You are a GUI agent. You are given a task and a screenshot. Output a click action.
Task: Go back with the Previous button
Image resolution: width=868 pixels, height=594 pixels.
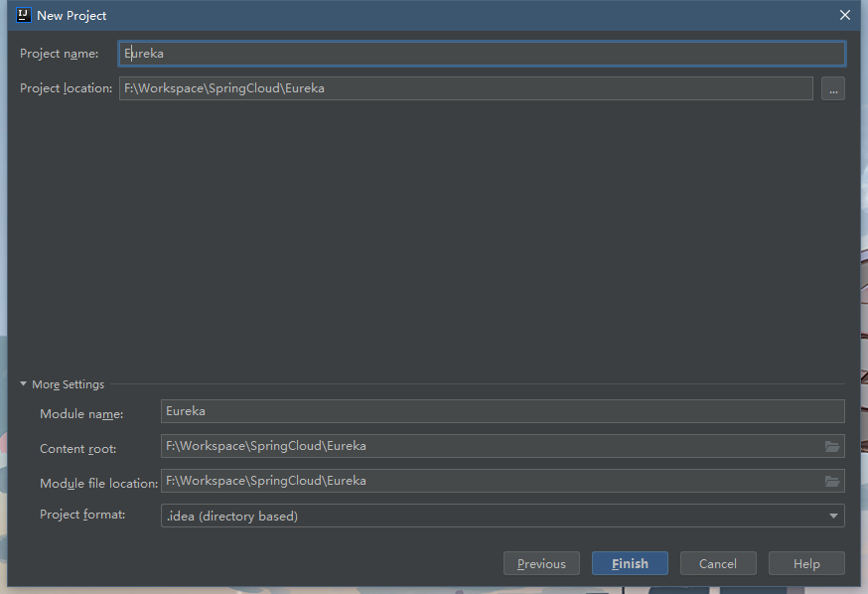click(541, 563)
